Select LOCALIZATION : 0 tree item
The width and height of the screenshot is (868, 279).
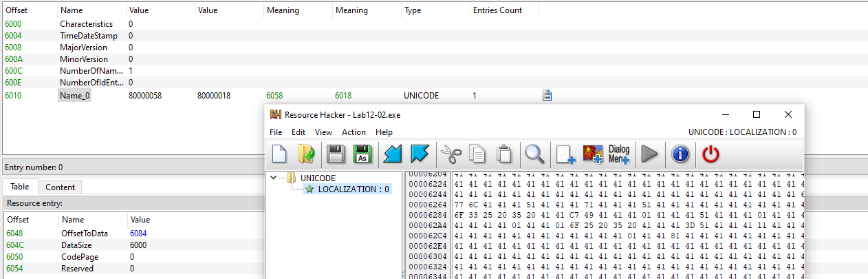click(x=354, y=189)
